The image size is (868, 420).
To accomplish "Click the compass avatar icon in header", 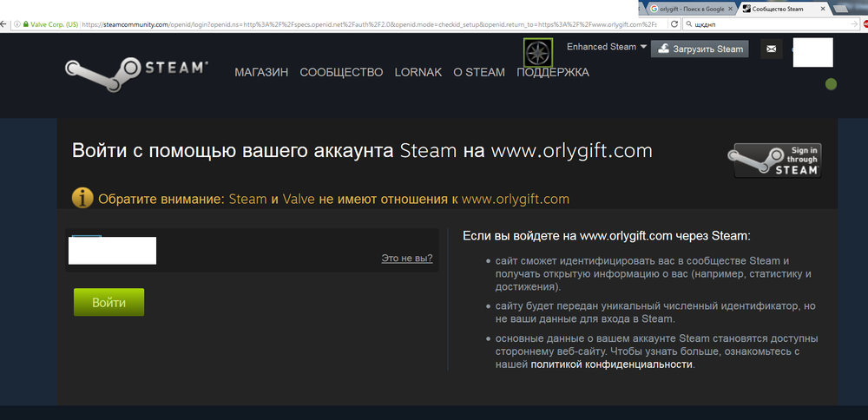I will (539, 52).
